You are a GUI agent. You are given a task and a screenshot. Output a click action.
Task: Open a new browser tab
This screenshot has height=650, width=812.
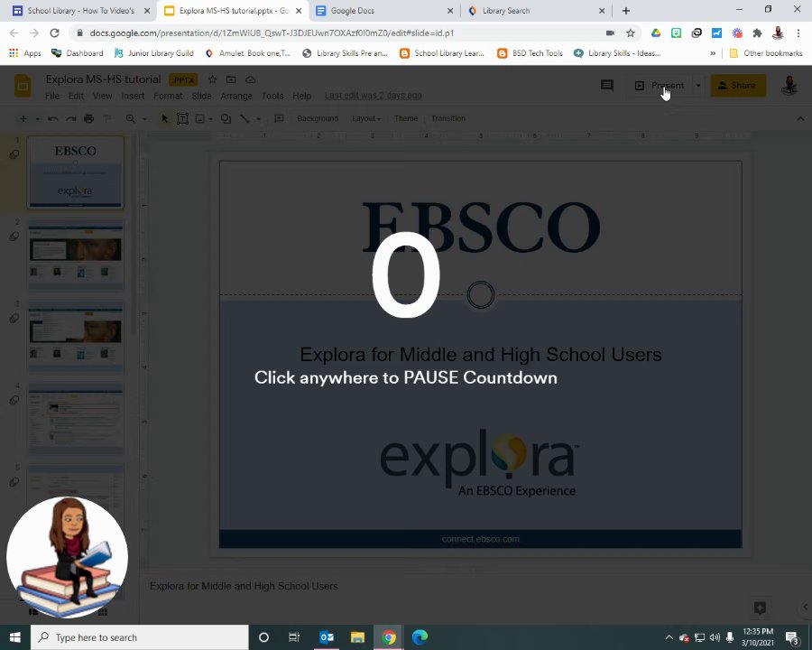[x=626, y=11]
